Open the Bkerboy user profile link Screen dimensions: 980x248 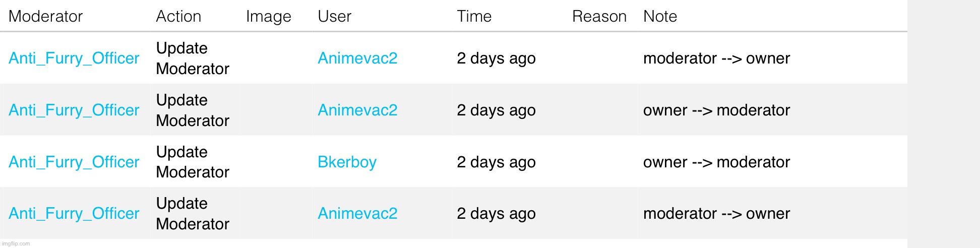347,162
